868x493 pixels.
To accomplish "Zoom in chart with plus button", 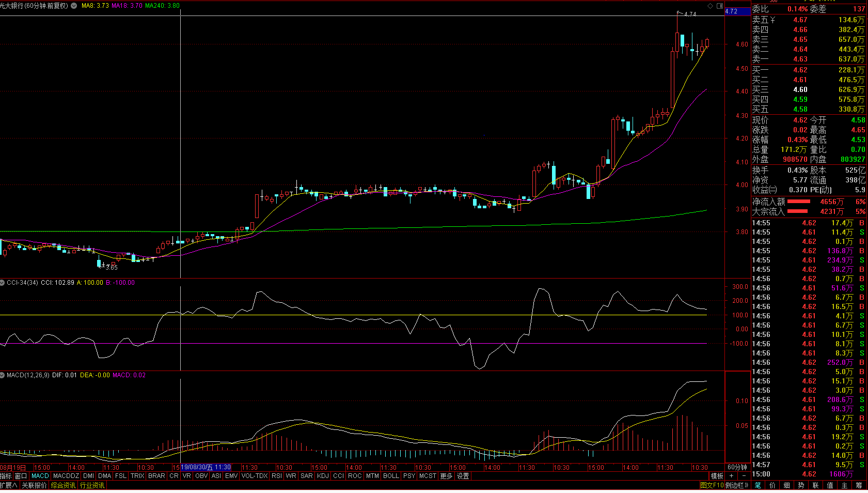I will [731, 476].
